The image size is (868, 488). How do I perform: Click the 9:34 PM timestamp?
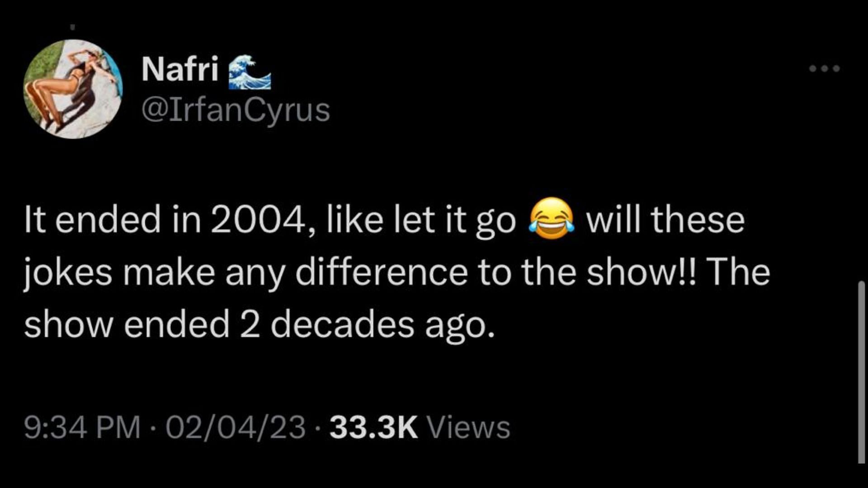82,427
